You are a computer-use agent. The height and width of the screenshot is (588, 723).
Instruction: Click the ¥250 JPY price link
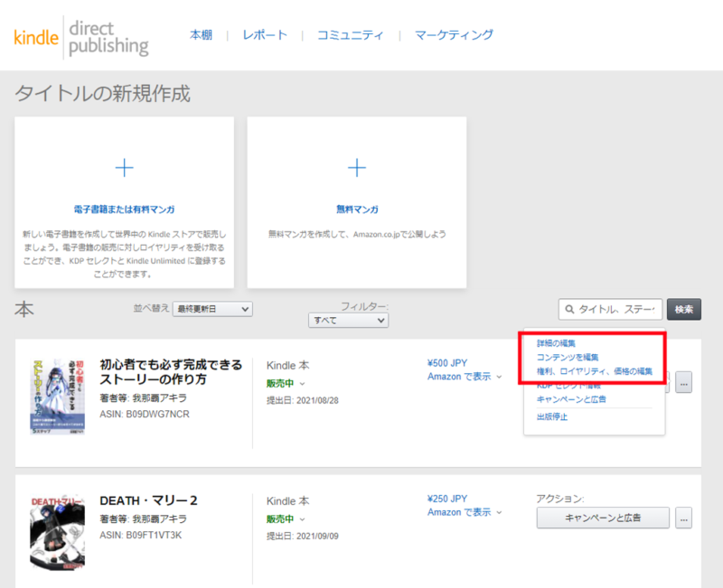[x=447, y=499]
